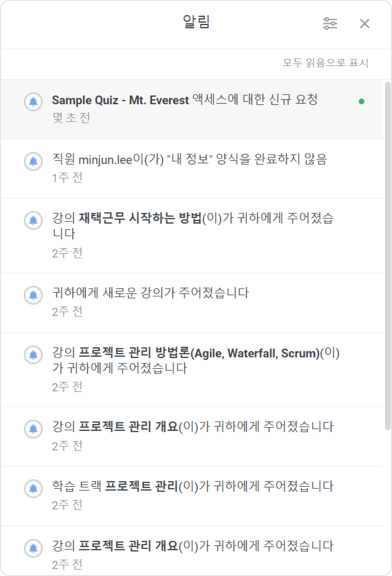Open minjun.lee 내 정보 양식 notification
392x576 pixels.
point(192,169)
